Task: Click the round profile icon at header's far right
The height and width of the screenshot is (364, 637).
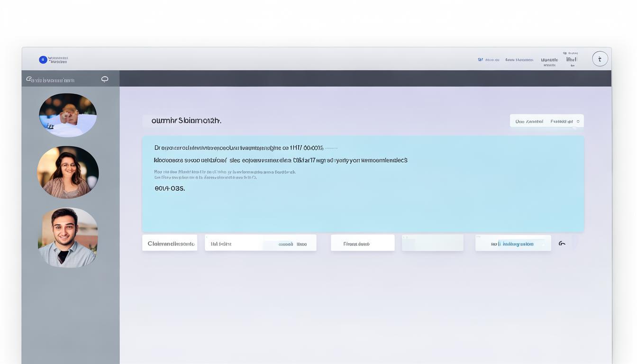Action: [600, 59]
